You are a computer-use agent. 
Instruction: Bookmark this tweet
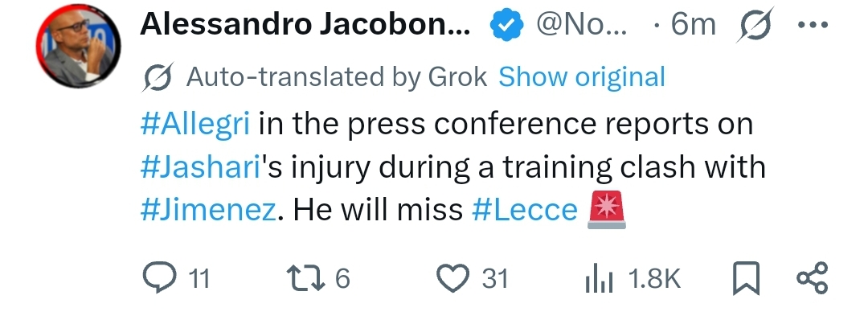(746, 278)
